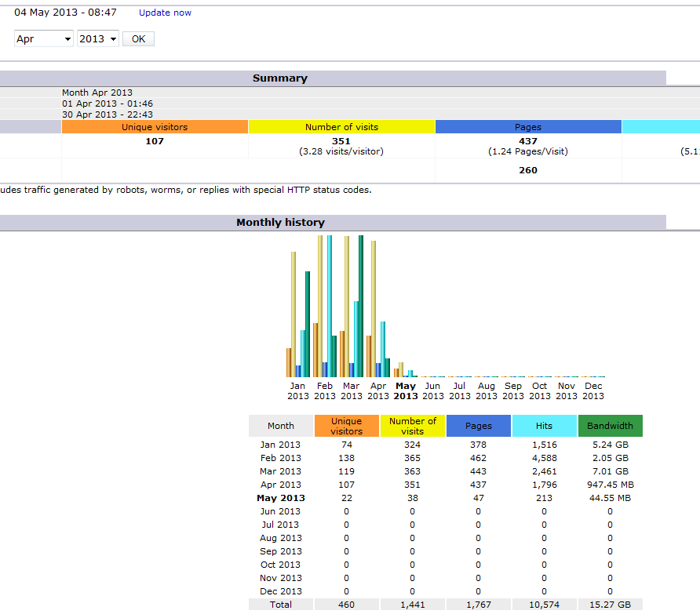Click the Jan 2013 chart label
Image resolution: width=700 pixels, height=614 pixels.
tap(297, 391)
